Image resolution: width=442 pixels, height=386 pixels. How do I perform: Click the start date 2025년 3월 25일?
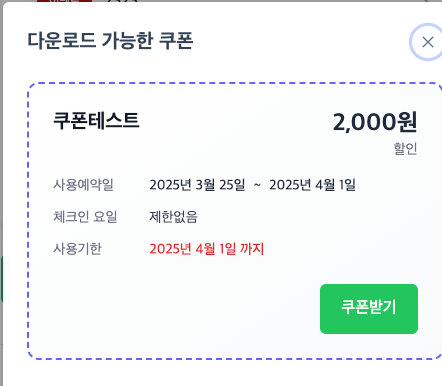tap(197, 185)
